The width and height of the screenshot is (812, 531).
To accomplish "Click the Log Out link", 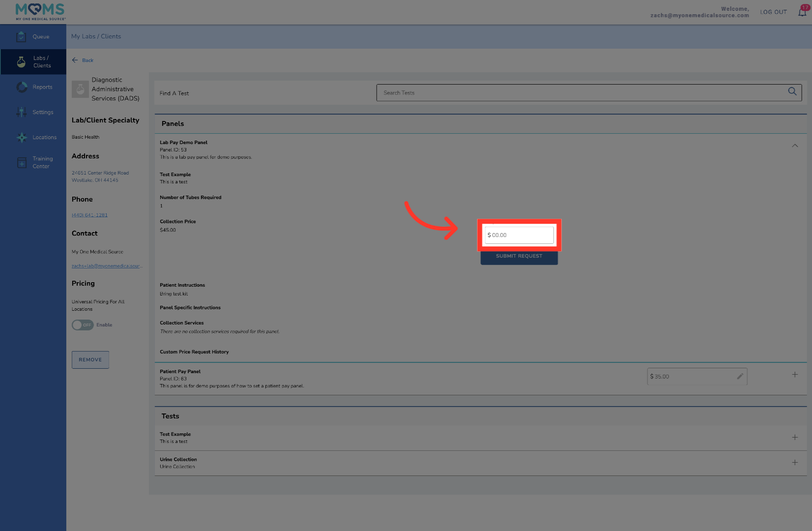I will [773, 12].
